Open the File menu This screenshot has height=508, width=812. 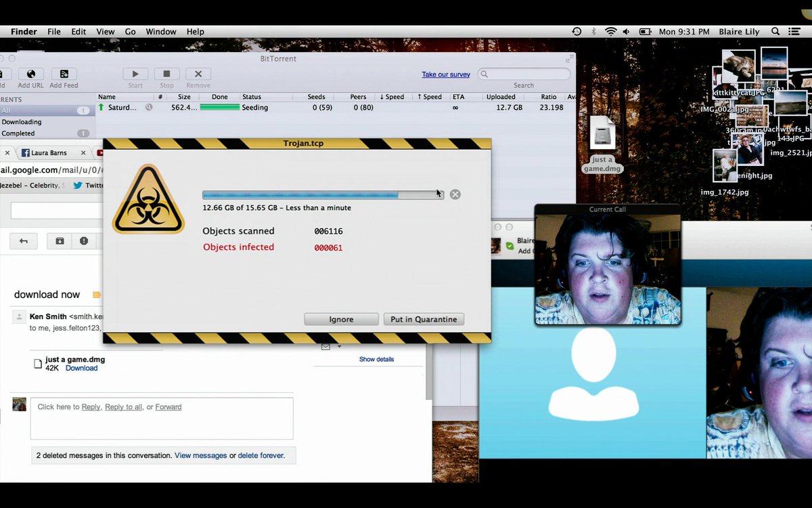(x=54, y=32)
